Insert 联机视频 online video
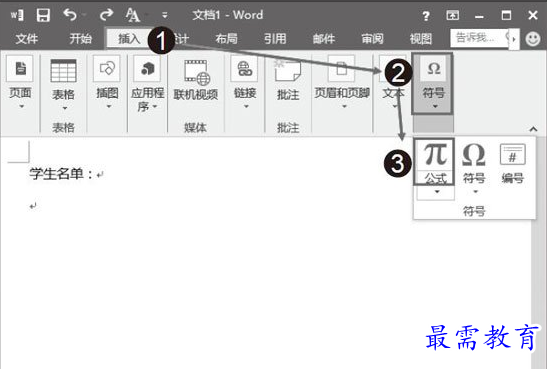 [x=196, y=81]
